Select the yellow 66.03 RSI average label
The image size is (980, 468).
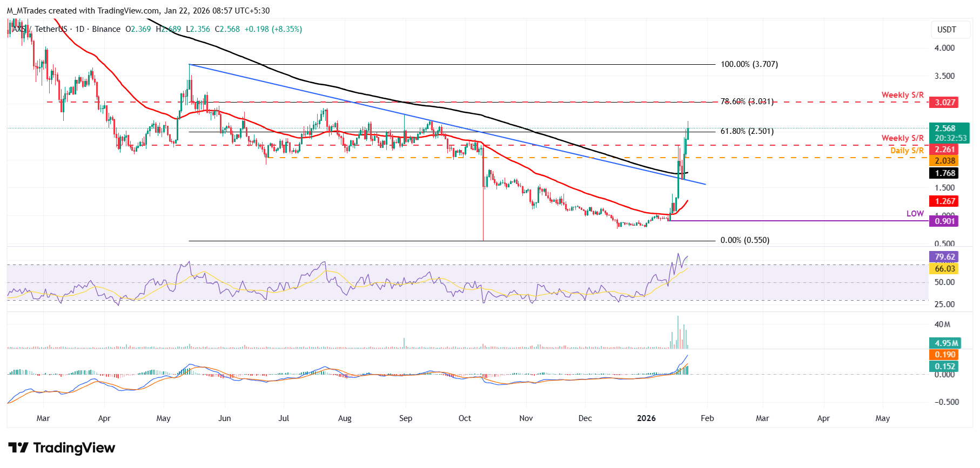coord(945,269)
